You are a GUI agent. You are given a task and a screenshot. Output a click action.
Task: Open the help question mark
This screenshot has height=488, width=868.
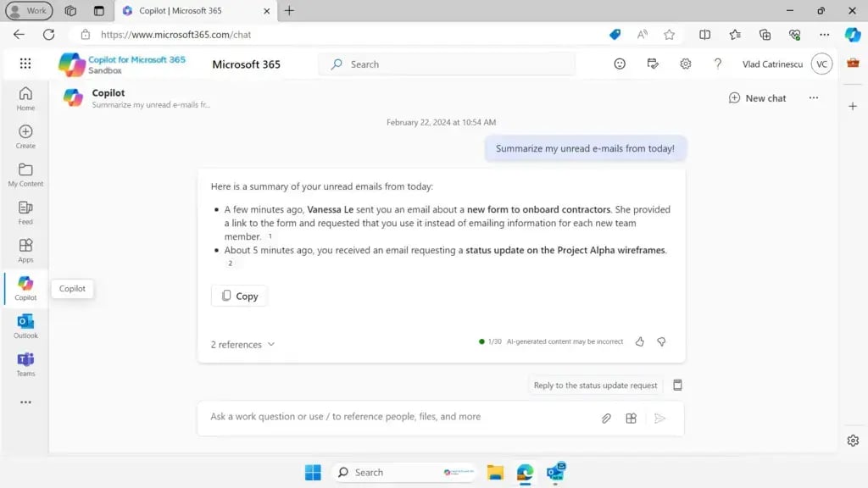[x=717, y=64]
